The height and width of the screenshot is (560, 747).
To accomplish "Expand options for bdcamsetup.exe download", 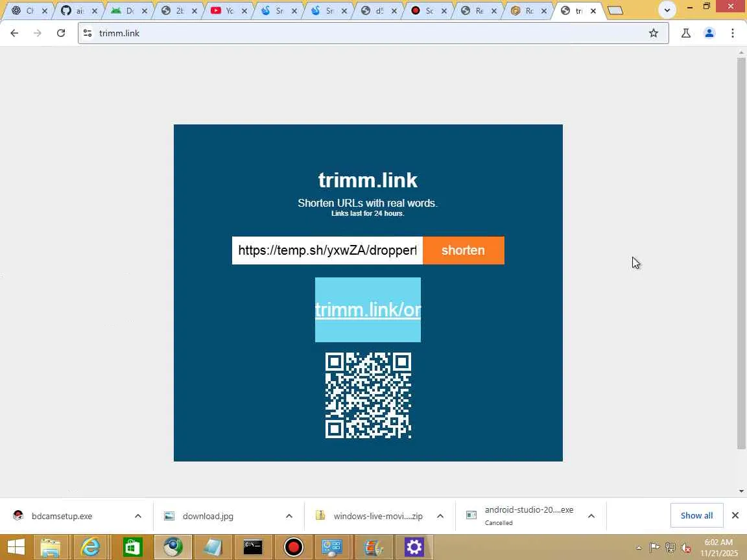I will click(x=137, y=516).
